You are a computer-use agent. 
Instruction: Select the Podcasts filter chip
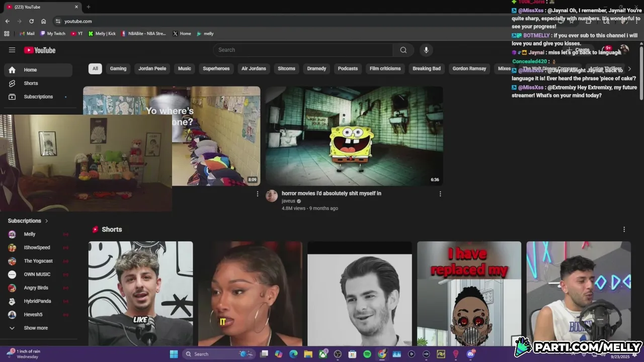click(x=348, y=68)
